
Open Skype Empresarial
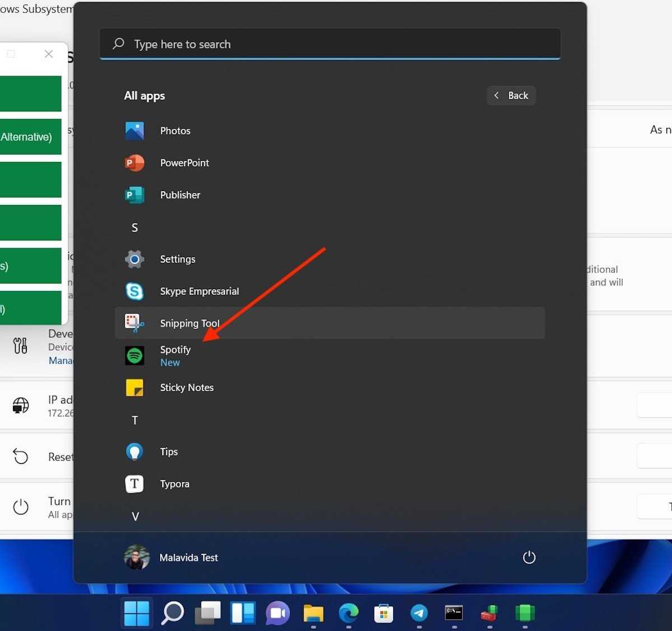click(x=199, y=291)
